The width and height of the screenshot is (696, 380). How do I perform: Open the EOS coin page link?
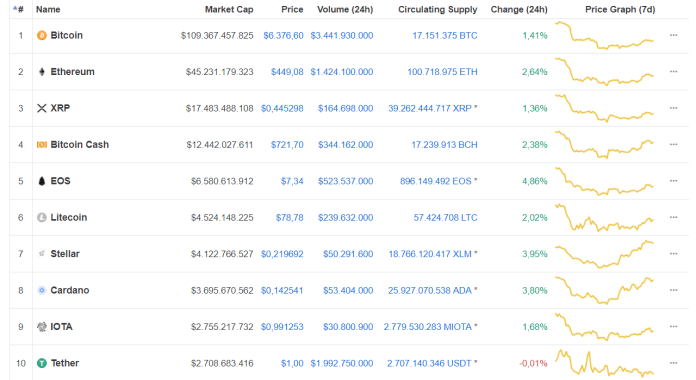point(60,181)
